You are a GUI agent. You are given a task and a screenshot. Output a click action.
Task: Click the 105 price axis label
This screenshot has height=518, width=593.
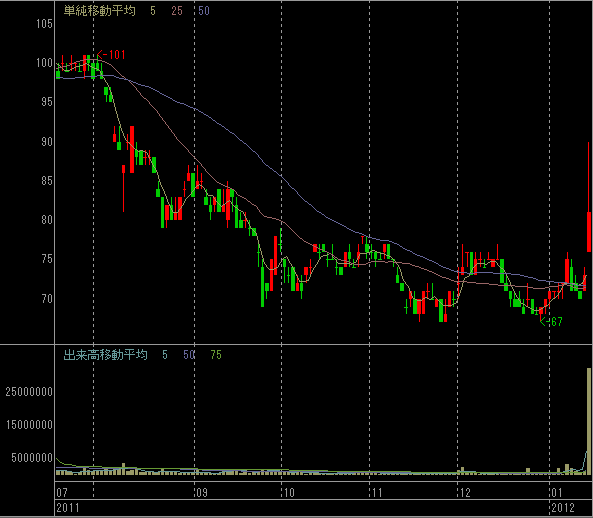click(44, 24)
